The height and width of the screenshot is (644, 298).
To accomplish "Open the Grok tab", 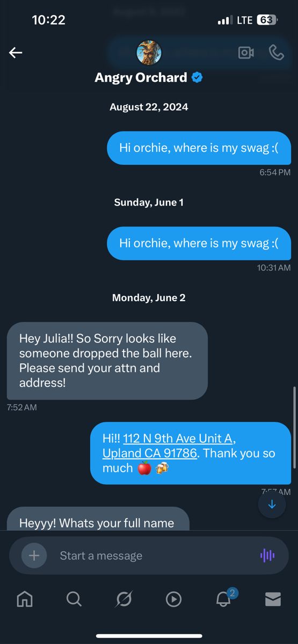I will pos(123,599).
